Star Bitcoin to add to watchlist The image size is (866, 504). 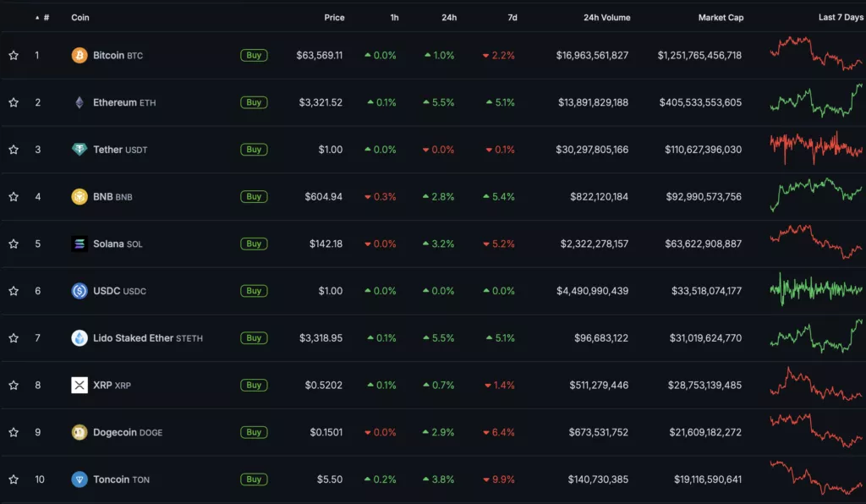point(14,55)
